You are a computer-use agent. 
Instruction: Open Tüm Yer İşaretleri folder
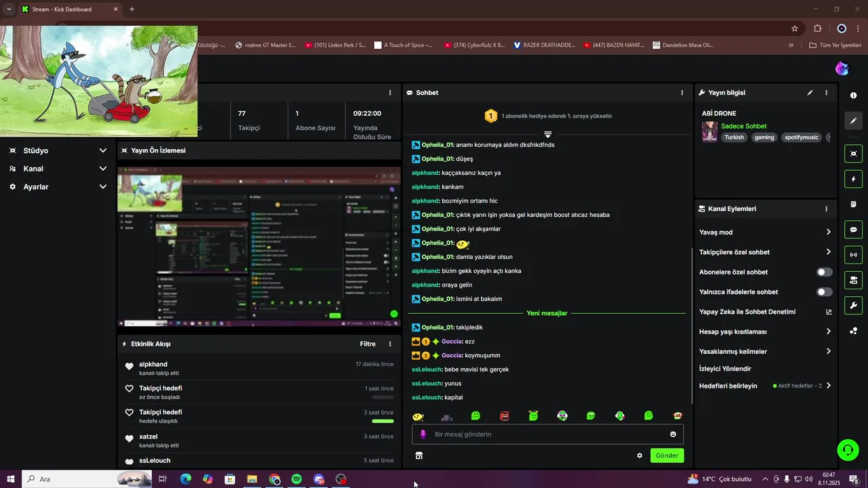point(835,45)
